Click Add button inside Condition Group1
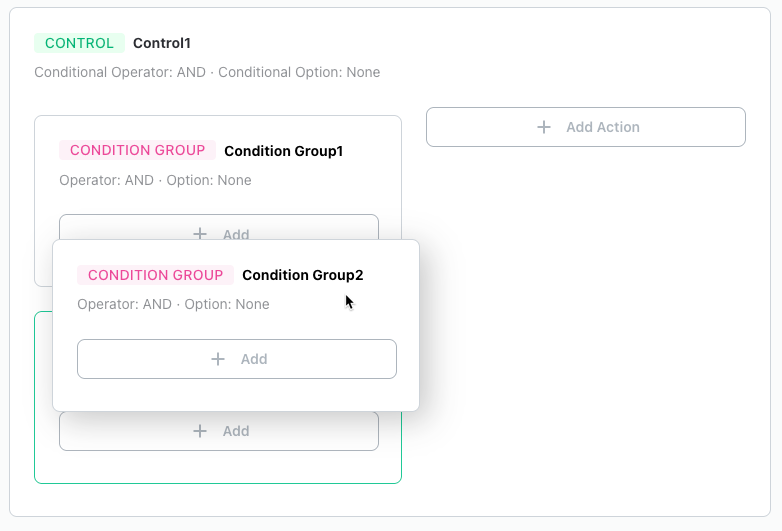782x531 pixels. (x=219, y=227)
